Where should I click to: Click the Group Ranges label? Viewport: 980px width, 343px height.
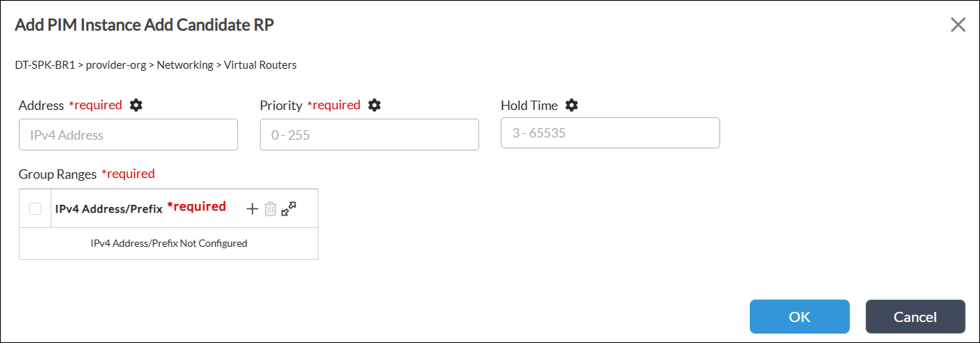[x=57, y=174]
